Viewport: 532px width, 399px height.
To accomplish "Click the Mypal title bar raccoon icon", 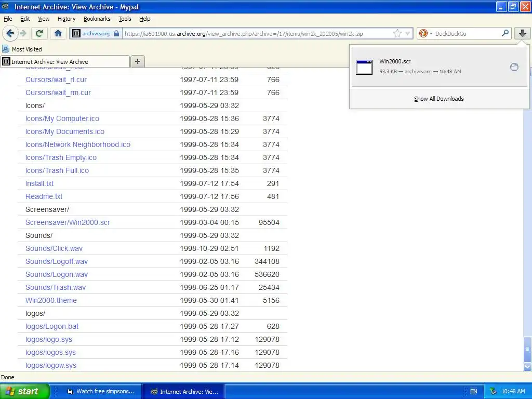I will (x=5, y=6).
